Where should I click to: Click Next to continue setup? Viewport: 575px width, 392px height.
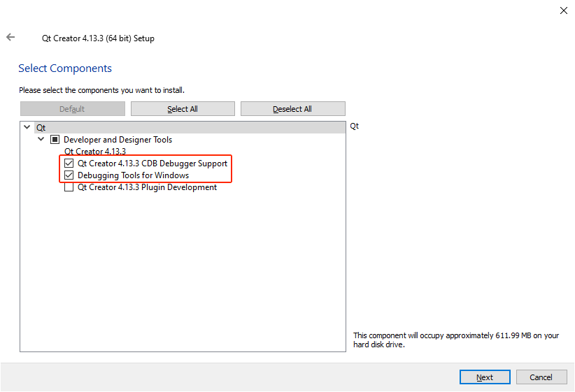coord(485,377)
